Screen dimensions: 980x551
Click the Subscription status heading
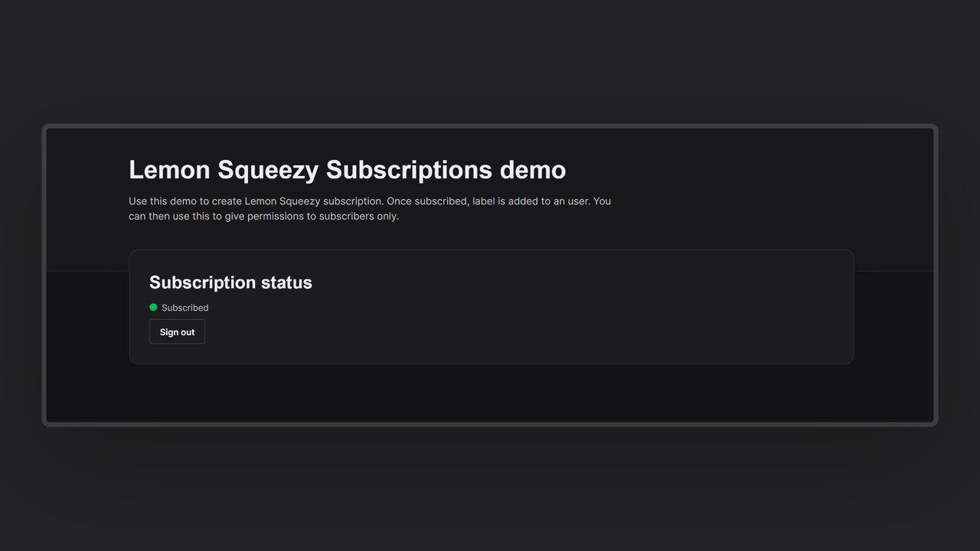point(230,282)
